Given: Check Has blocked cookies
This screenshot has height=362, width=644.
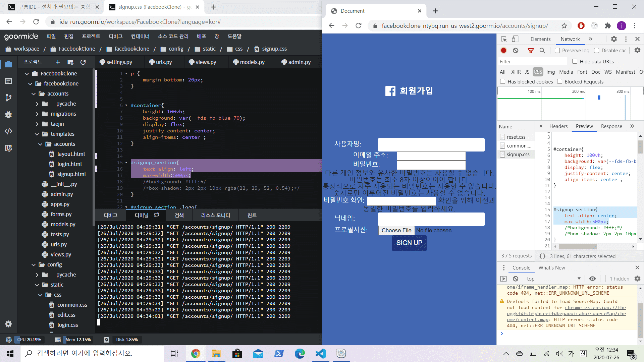Looking at the screenshot, I should [502, 81].
